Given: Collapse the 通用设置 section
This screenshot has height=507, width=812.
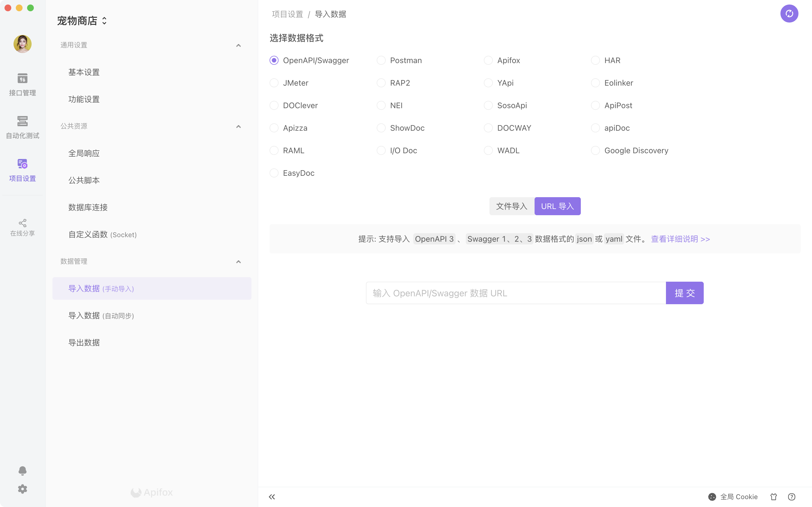Looking at the screenshot, I should coord(238,45).
